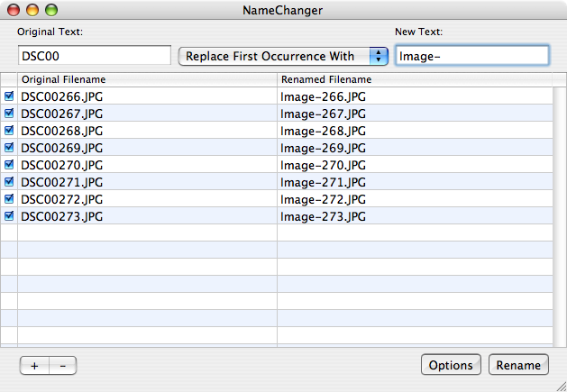Screen dimensions: 567x392
Task: Sort by Original Filename column header
Action: pyautogui.click(x=147, y=79)
